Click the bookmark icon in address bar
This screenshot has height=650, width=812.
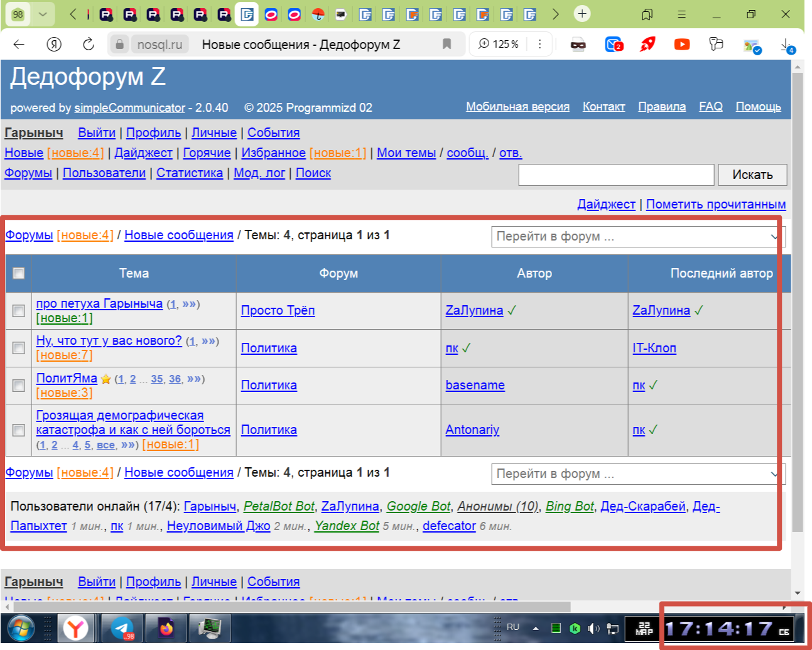[x=447, y=44]
